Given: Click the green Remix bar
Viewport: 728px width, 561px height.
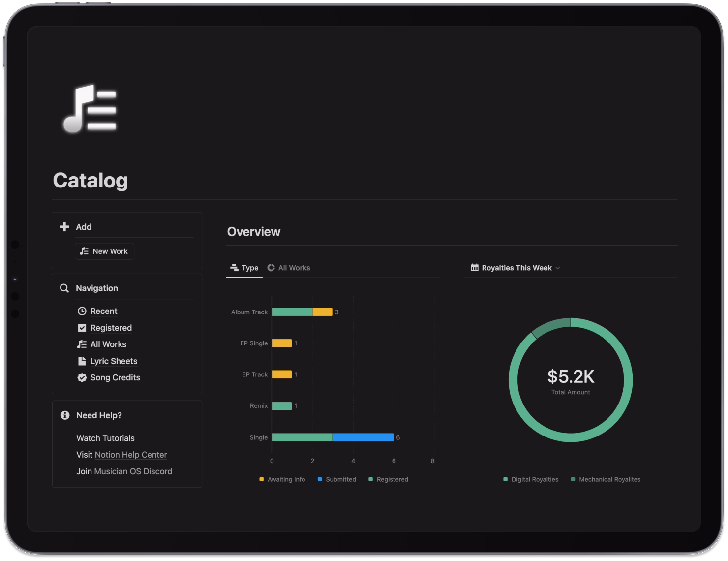Looking at the screenshot, I should pyautogui.click(x=282, y=406).
